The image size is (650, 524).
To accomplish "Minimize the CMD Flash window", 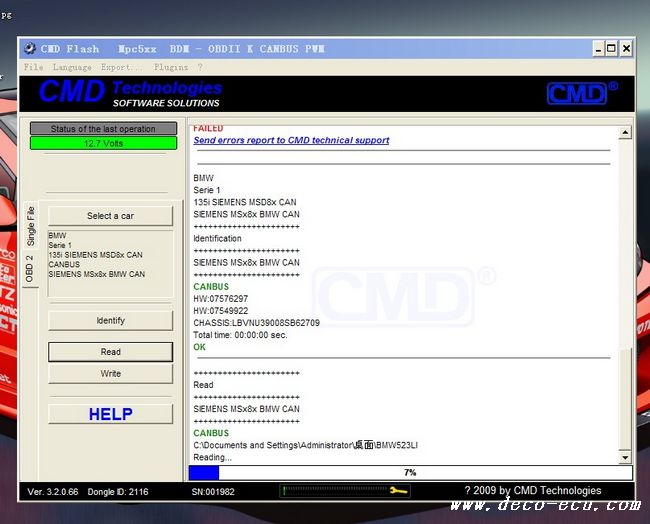I will click(598, 49).
